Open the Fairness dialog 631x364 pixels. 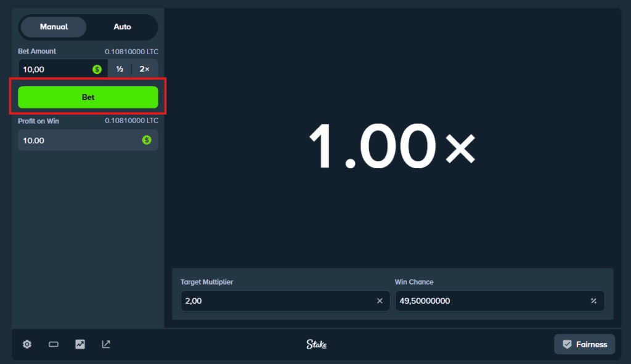[584, 344]
